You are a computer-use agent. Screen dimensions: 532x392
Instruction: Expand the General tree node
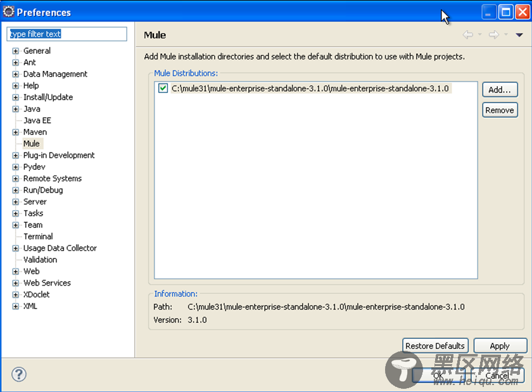[15, 51]
